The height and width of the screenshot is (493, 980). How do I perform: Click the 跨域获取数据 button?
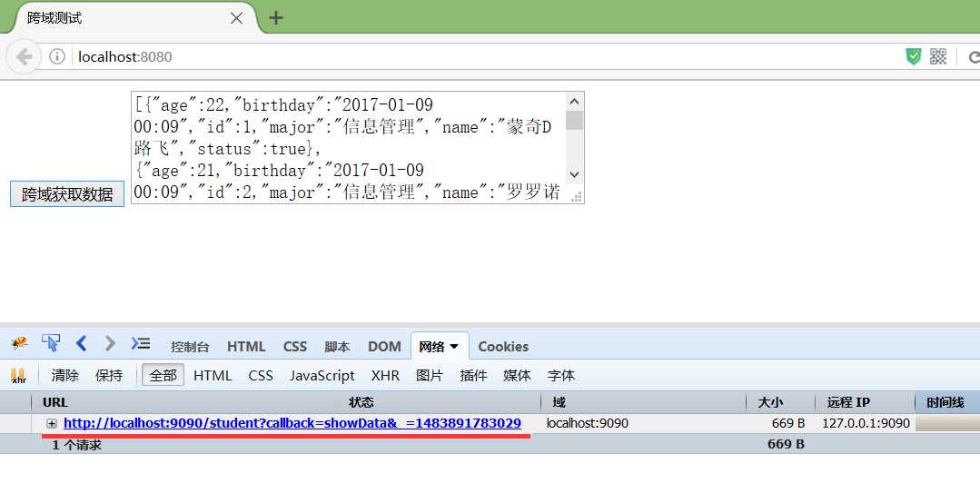[x=67, y=193]
